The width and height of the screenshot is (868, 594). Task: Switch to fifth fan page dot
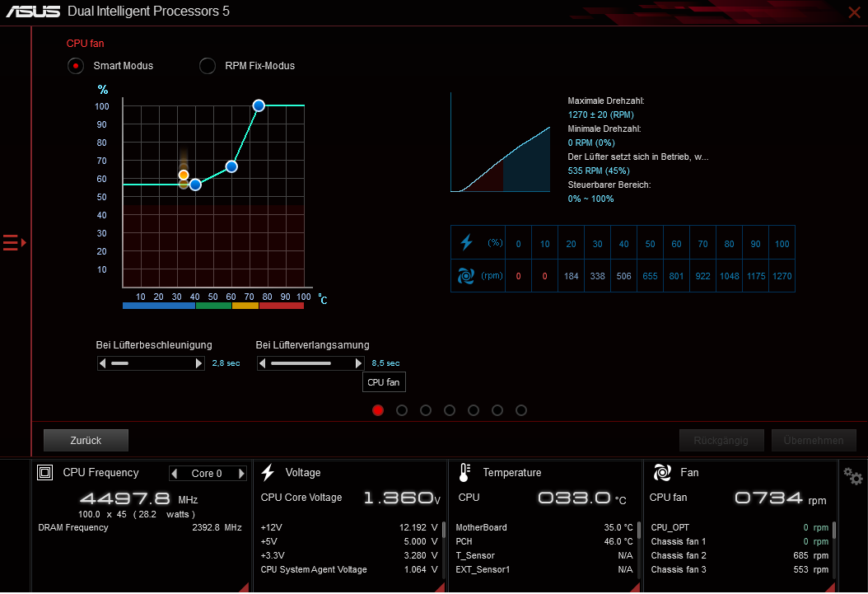click(x=474, y=410)
